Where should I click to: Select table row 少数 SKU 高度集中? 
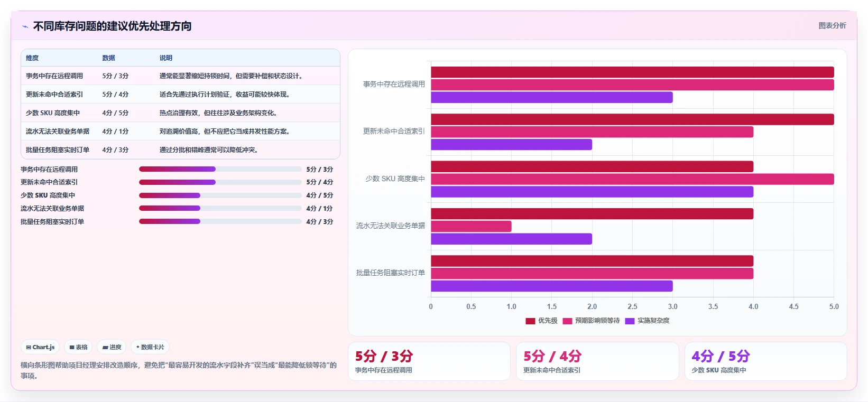click(x=180, y=113)
